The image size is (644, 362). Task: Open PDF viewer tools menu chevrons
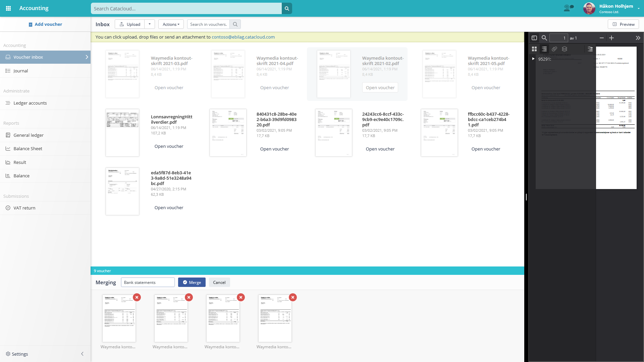638,38
